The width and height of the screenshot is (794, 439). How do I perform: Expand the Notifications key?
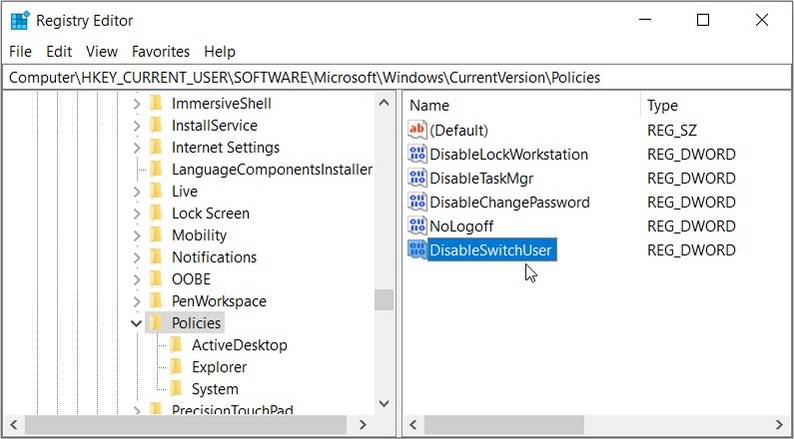pyautogui.click(x=136, y=257)
